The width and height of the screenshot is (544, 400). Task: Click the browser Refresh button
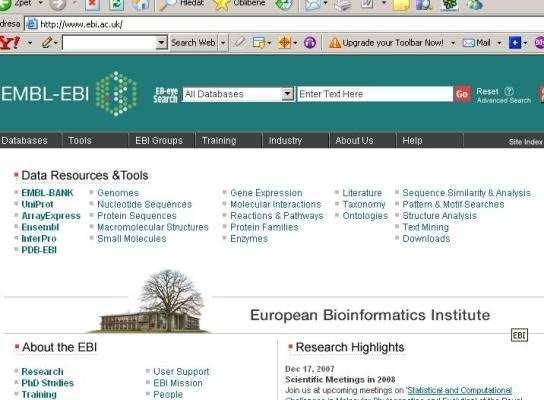pos(117,4)
